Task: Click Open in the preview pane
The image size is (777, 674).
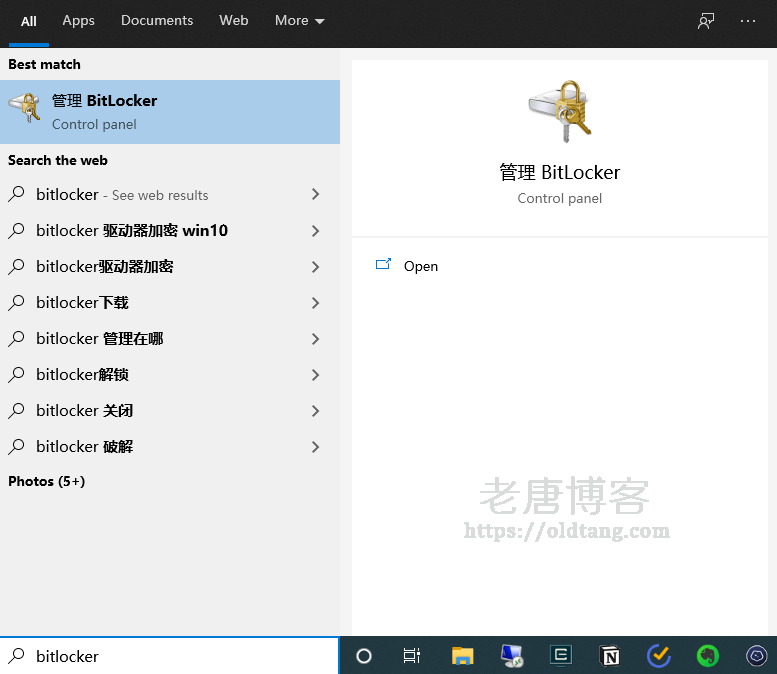Action: click(x=420, y=266)
